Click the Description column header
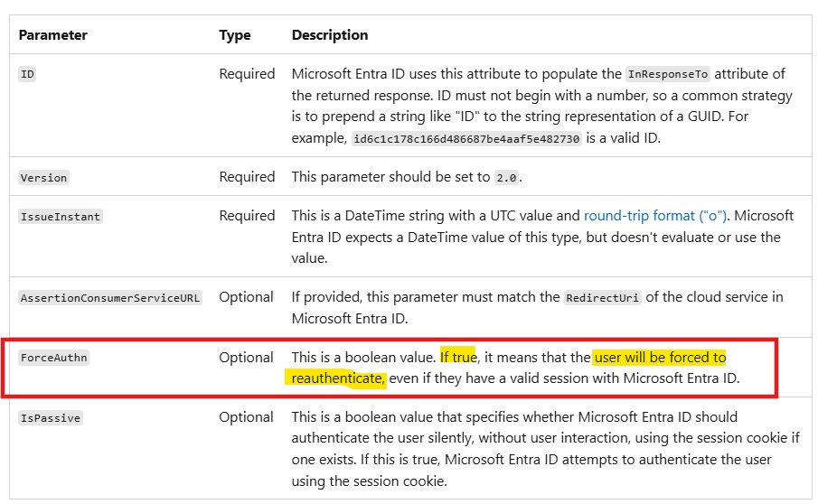818x504 pixels. 330,35
